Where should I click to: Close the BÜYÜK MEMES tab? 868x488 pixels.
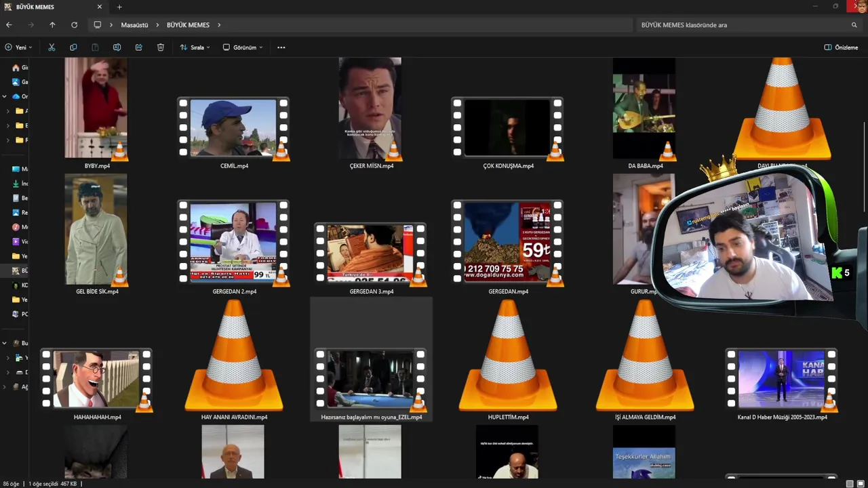99,7
